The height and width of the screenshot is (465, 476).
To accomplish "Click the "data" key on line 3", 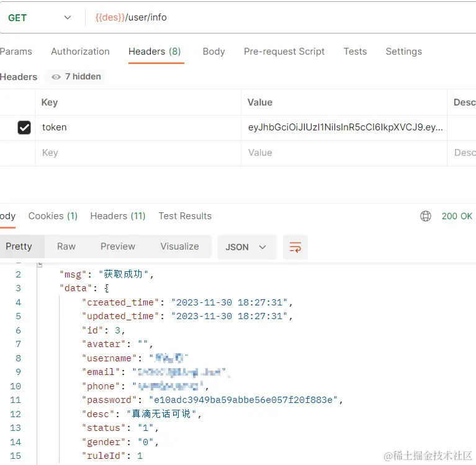I will (x=76, y=288).
